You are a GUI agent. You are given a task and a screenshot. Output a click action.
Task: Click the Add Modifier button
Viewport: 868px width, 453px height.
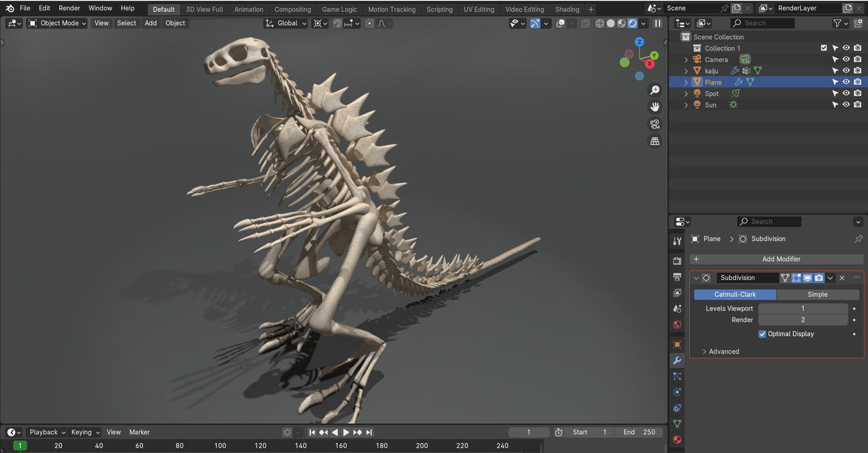click(x=777, y=259)
